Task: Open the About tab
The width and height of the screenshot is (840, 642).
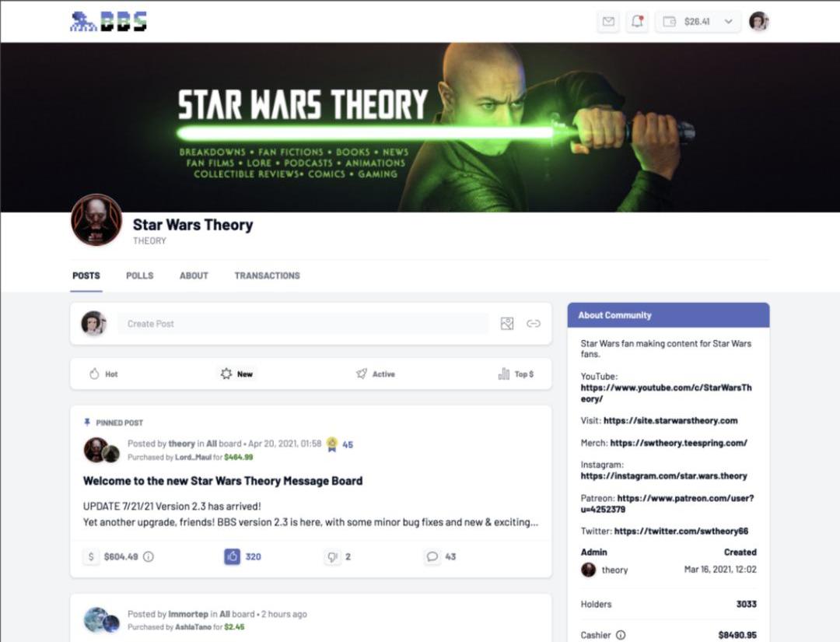Action: click(x=194, y=275)
